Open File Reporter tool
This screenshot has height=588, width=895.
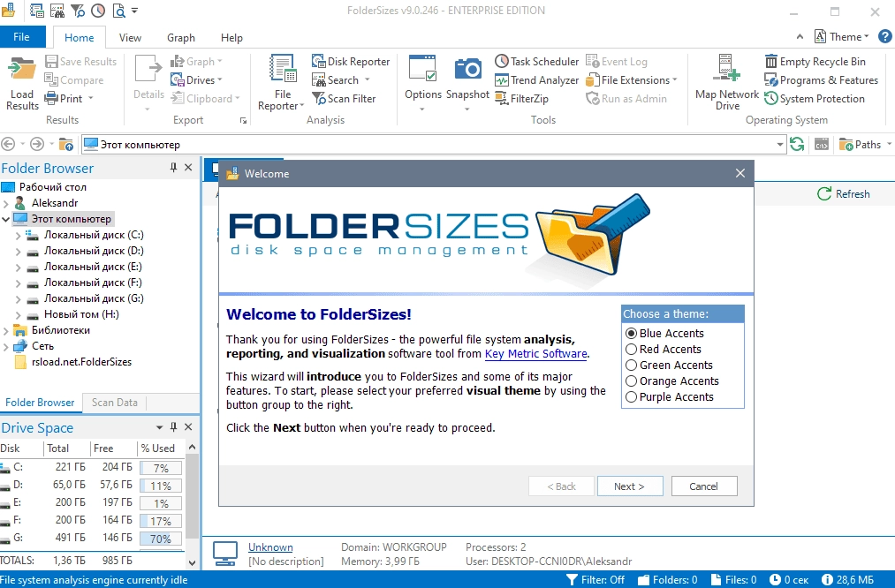click(x=282, y=83)
